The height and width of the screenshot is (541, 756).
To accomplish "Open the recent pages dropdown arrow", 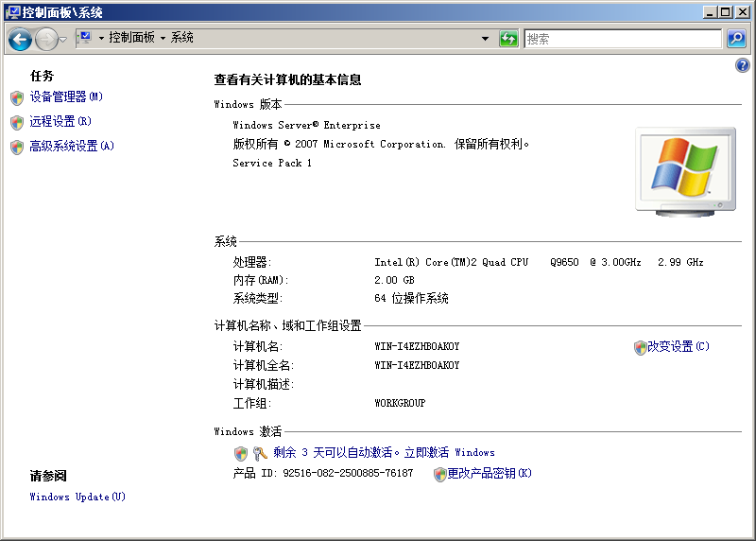I will point(62,40).
